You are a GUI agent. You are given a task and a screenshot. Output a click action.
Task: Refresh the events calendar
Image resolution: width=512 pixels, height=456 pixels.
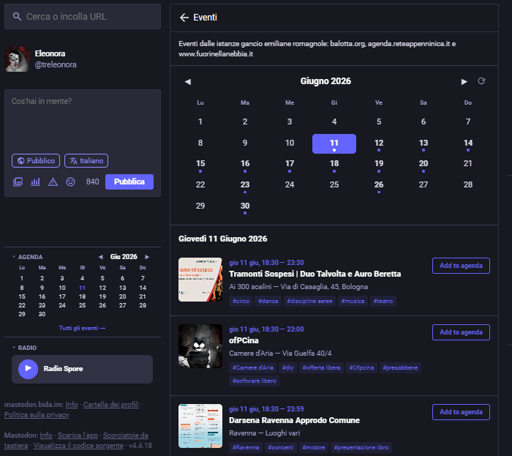pyautogui.click(x=481, y=81)
